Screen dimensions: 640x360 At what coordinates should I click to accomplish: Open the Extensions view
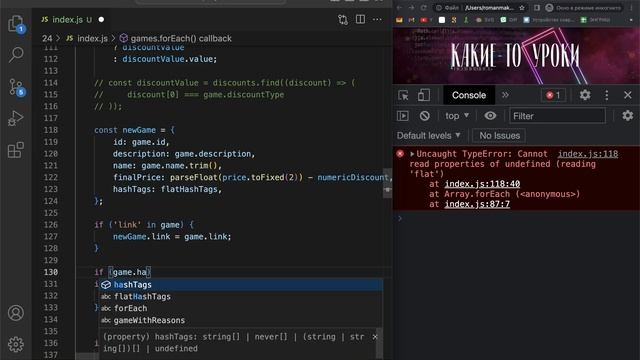[16, 150]
